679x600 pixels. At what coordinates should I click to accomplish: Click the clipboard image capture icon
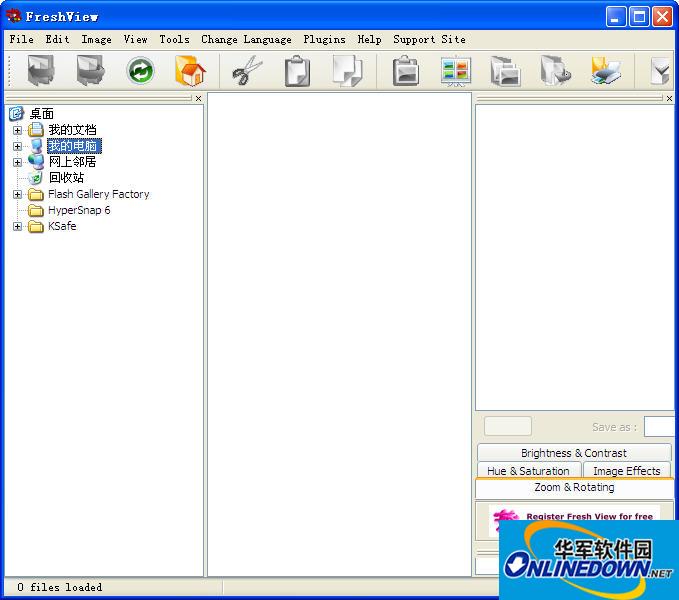[405, 71]
